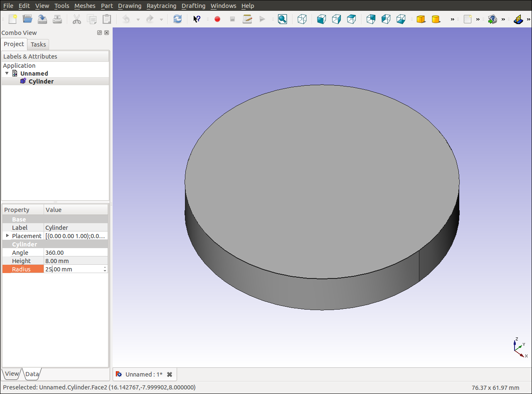The width and height of the screenshot is (532, 394).
Task: Click the 76.37 x 61.97 mm status readout
Action: click(x=495, y=387)
